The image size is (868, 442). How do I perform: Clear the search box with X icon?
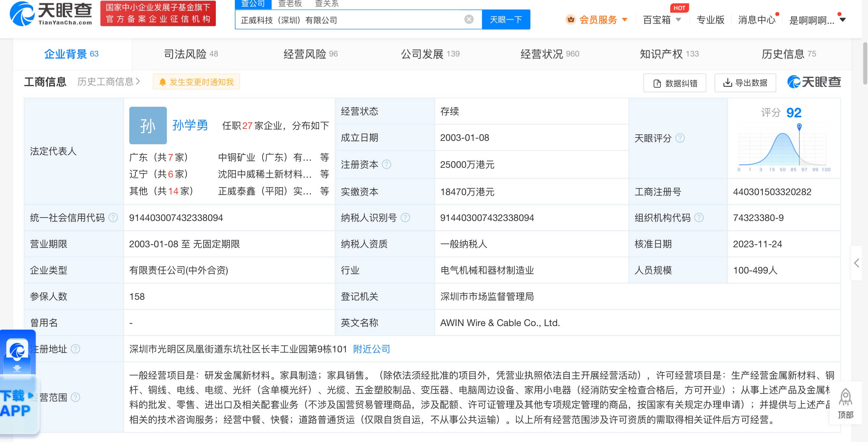(x=469, y=19)
